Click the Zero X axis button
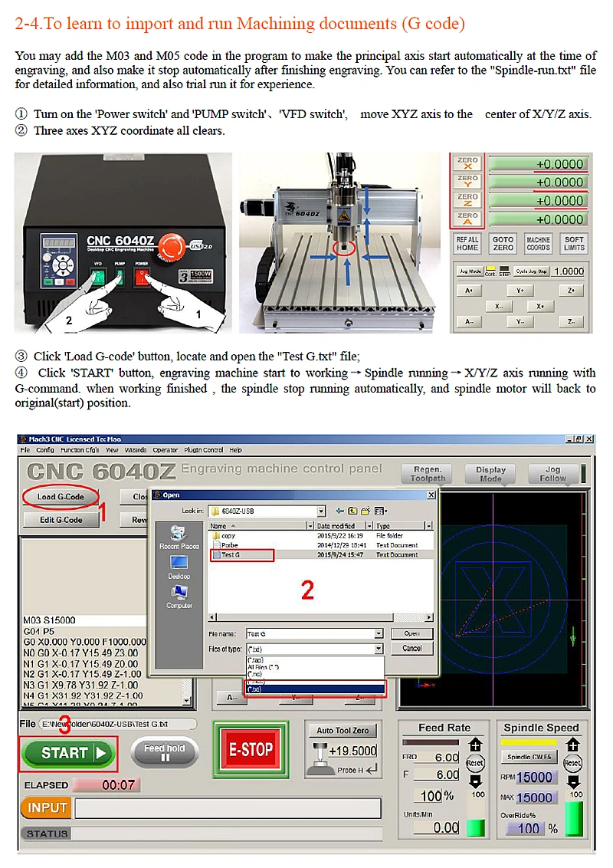Screen dimensions: 613x868 click(x=467, y=163)
